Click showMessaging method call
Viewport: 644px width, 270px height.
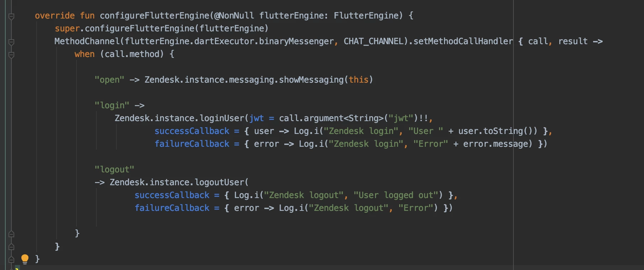(x=311, y=80)
